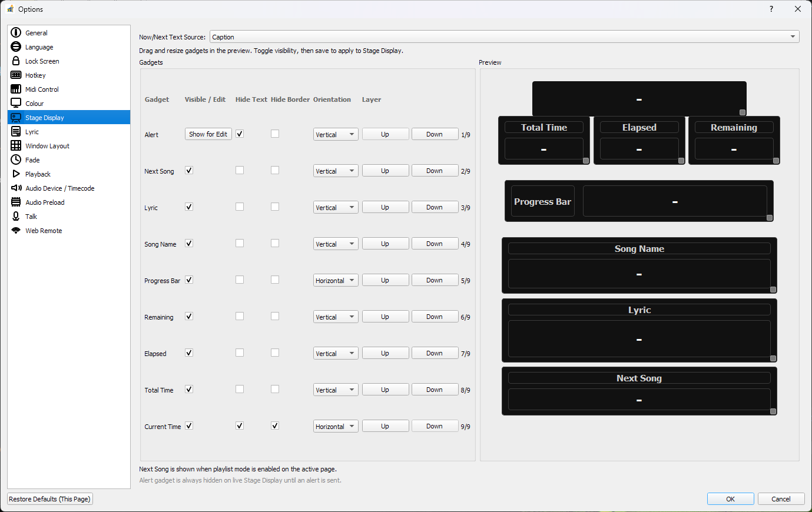Enable Hide Border for the Lyric gadget
Screen dimensions: 812x512
274,206
